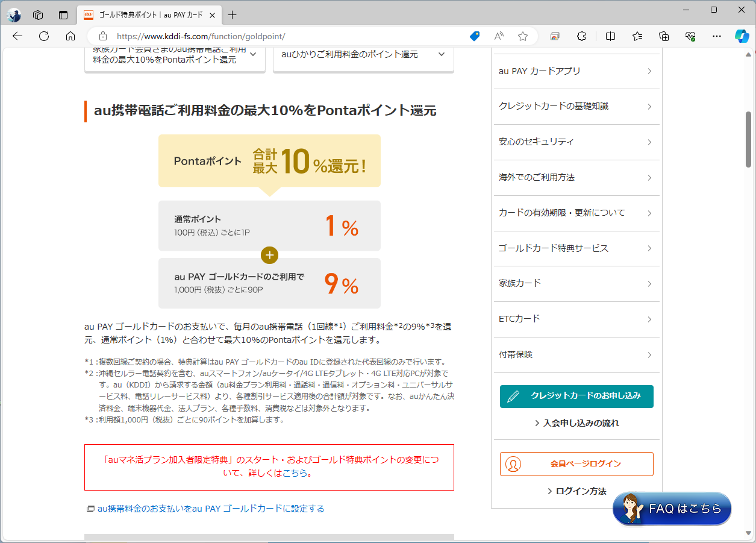Viewport: 756px width, 543px height.
Task: Open the Settings and more menu
Action: tap(716, 36)
